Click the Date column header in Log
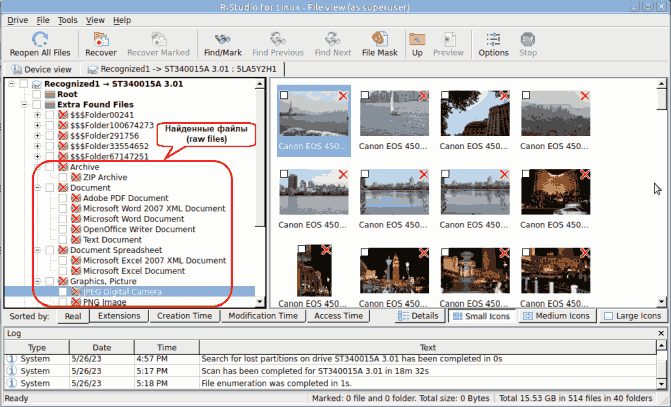 [x=102, y=348]
